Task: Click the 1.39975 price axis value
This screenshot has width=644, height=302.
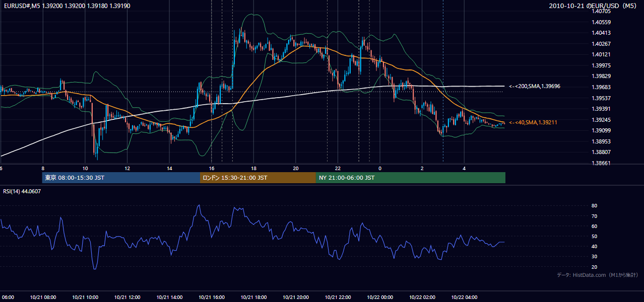Action: pyautogui.click(x=601, y=65)
